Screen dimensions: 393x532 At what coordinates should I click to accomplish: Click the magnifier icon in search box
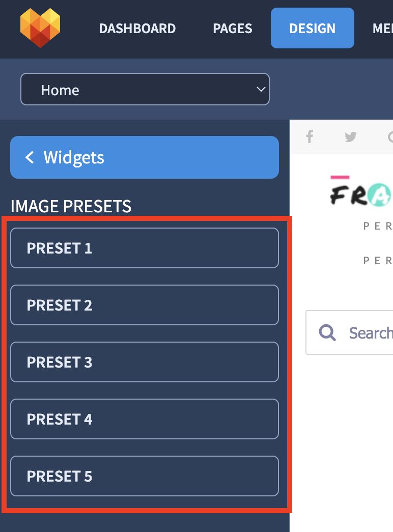tap(327, 332)
